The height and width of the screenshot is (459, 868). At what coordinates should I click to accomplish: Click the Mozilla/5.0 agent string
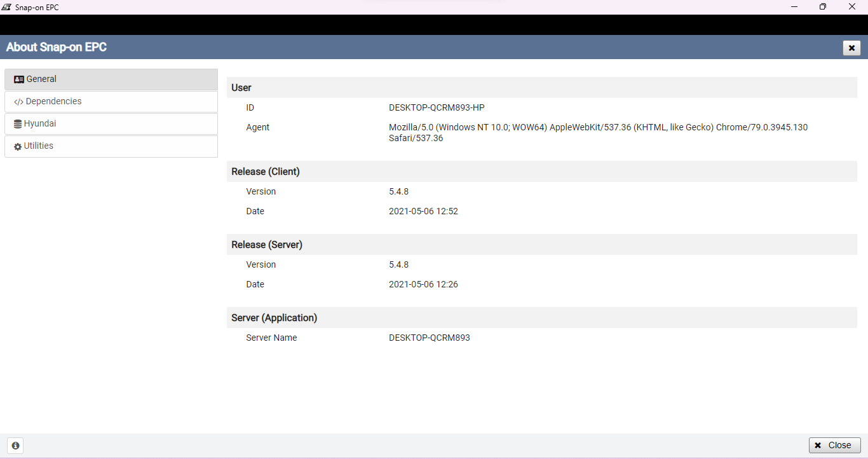[598, 132]
